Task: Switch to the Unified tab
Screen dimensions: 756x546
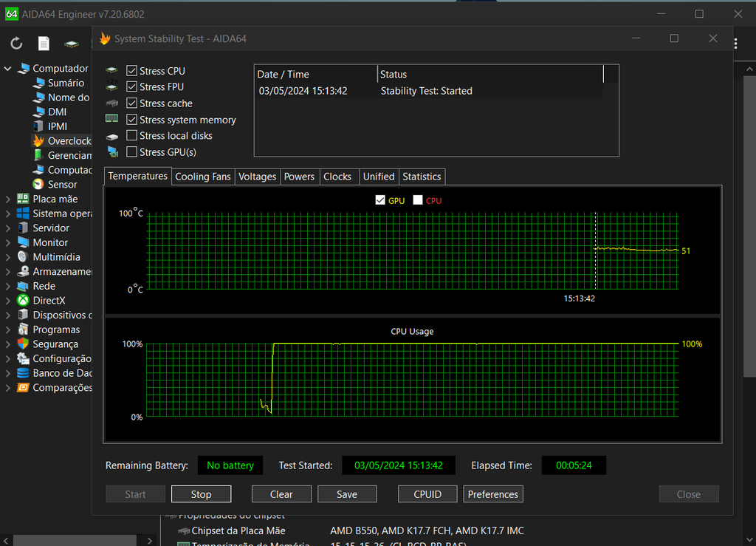Action: [379, 177]
